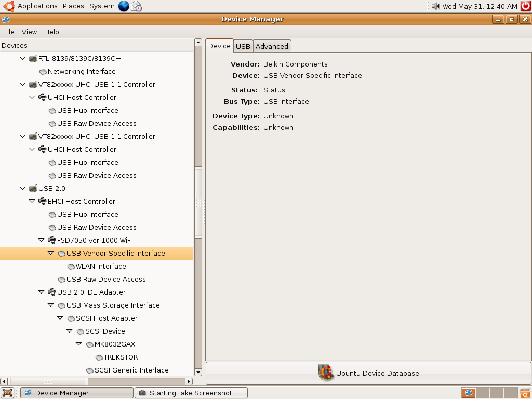Open the File menu
Viewport: 532px width, 399px height.
click(x=9, y=32)
